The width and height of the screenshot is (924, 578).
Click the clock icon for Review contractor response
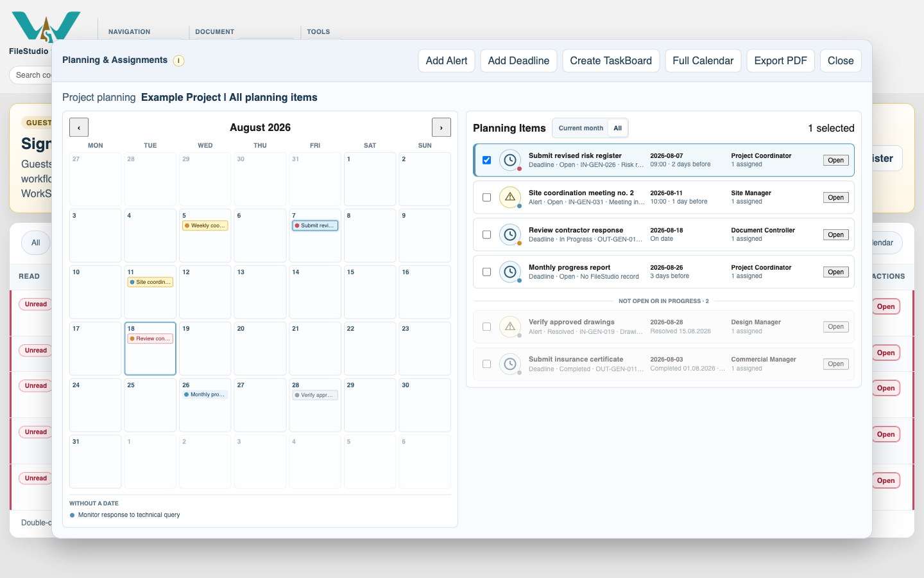tap(510, 234)
